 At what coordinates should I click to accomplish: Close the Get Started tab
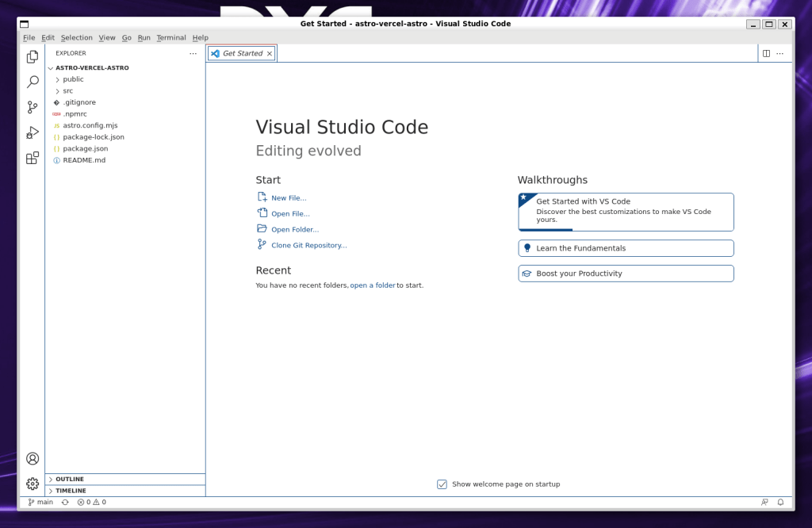tap(270, 53)
